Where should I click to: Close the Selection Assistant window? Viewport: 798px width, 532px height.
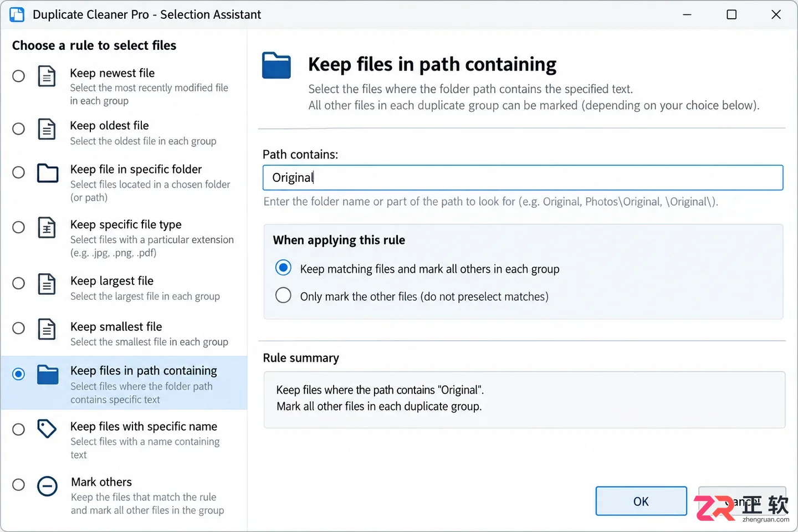pos(776,14)
